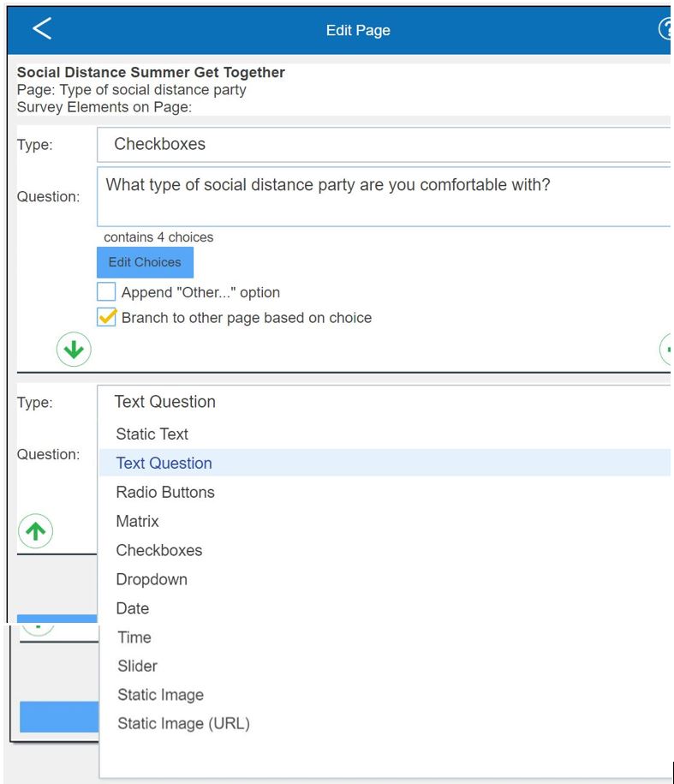The image size is (674, 784).
Task: Pick Checkboxes from the dropdown list
Action: [159, 551]
